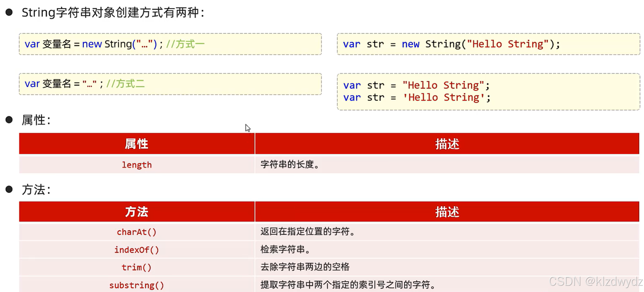Click the 字符串的长度 description cell
Screen dimensions: 644x292
290,165
